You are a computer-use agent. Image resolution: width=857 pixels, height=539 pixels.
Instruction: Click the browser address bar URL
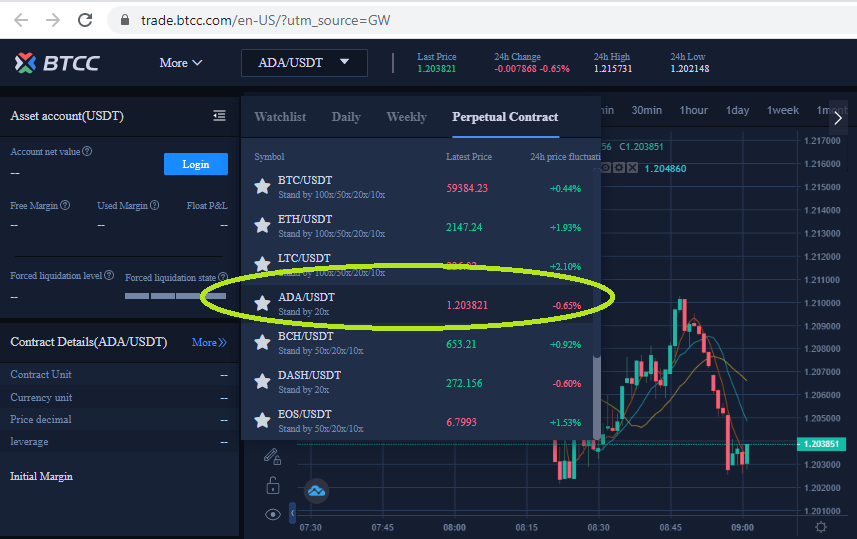tap(265, 20)
